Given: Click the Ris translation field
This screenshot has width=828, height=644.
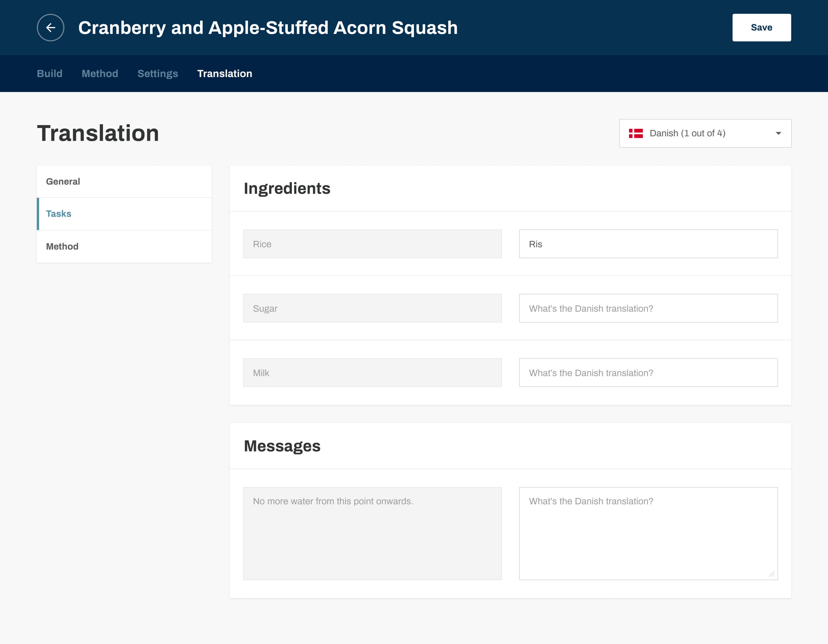Looking at the screenshot, I should tap(648, 244).
